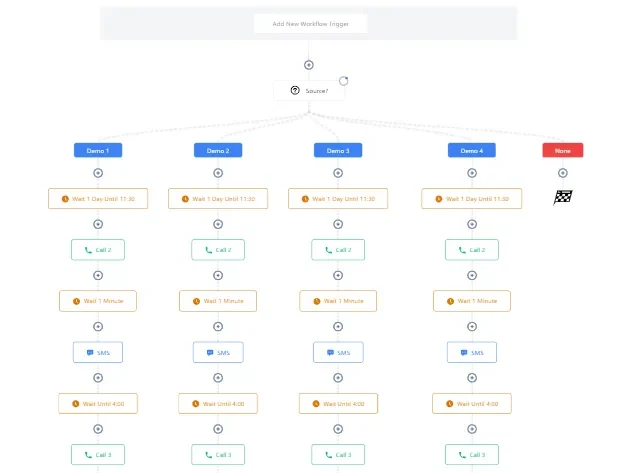Add step between Wait 1 Day and Call 2, Demo 1

point(98,224)
